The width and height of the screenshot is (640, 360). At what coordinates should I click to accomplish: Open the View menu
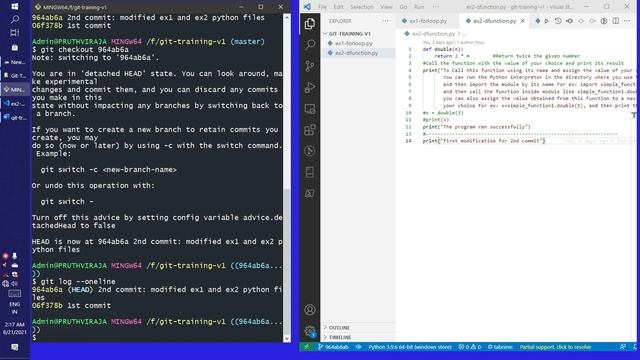386,7
